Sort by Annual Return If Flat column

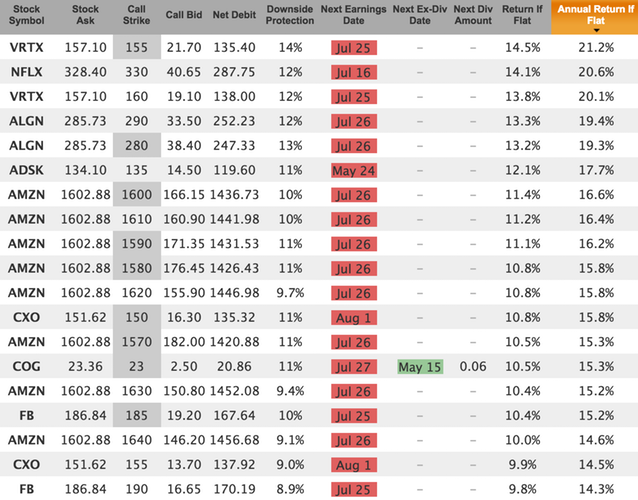595,17
